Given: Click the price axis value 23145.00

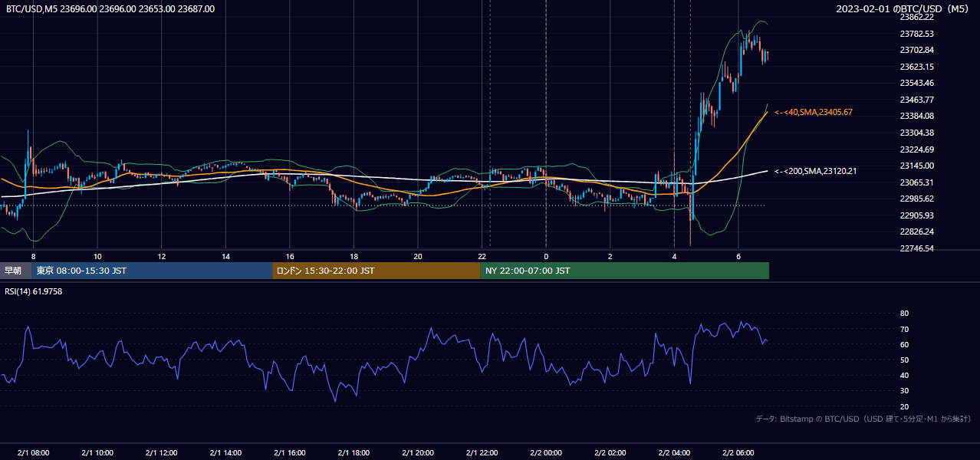Looking at the screenshot, I should pos(917,166).
